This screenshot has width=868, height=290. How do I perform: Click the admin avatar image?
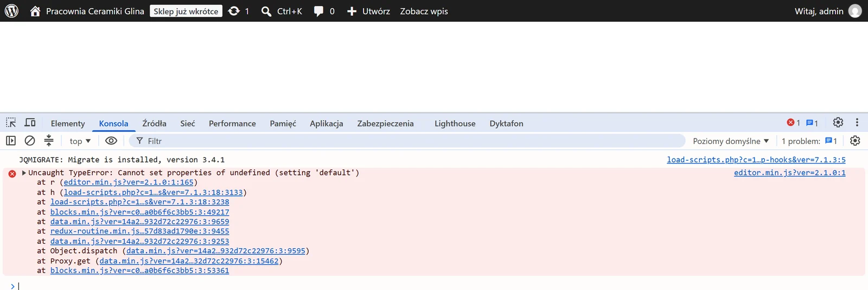(855, 11)
